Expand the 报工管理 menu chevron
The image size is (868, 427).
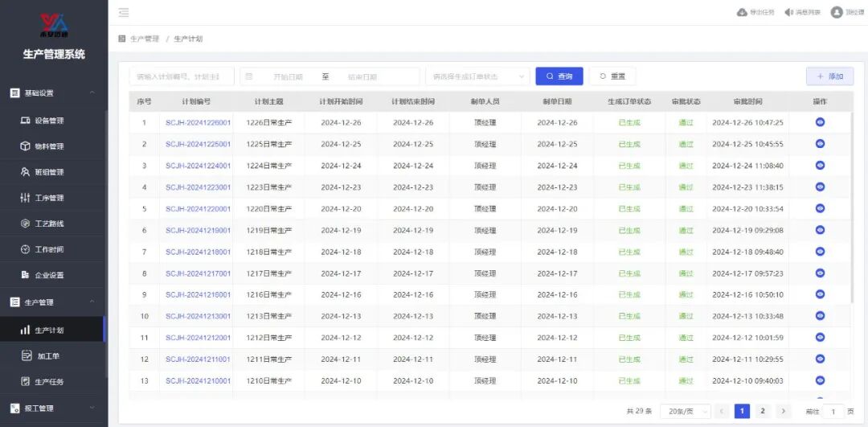pos(92,409)
